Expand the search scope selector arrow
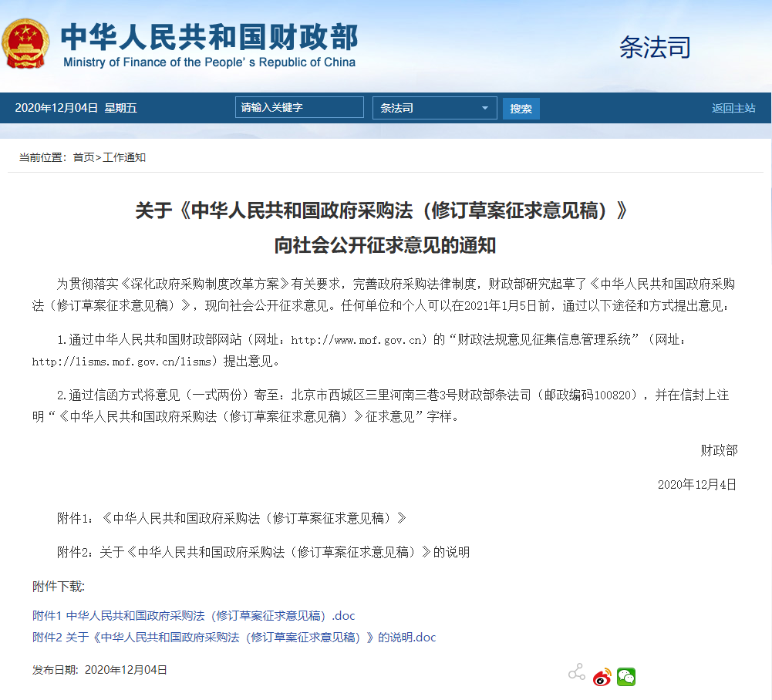 point(485,107)
